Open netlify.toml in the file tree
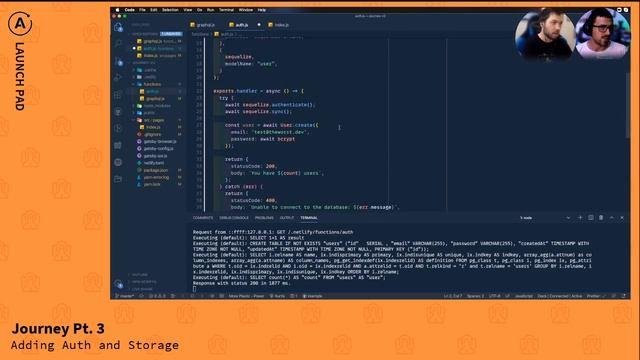Viewport: 640px width, 360px height. tap(153, 163)
